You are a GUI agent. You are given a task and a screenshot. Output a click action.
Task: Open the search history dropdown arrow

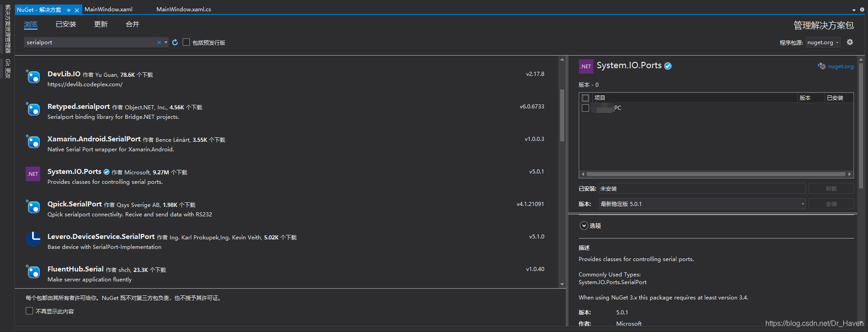point(166,42)
